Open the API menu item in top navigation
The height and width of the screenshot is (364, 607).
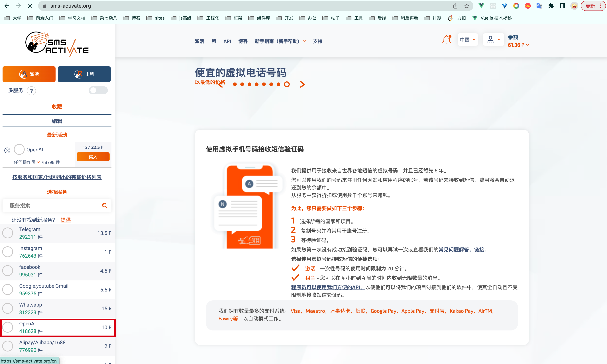coord(227,41)
